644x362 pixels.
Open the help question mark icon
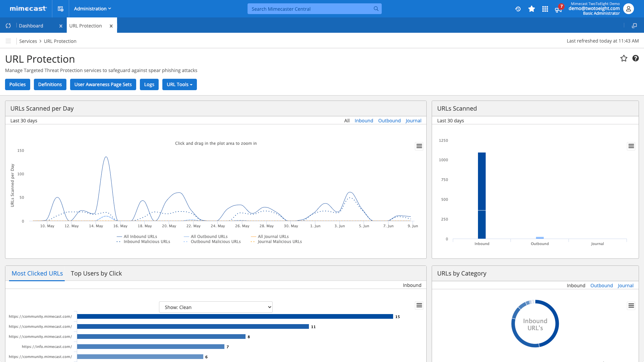635,58
